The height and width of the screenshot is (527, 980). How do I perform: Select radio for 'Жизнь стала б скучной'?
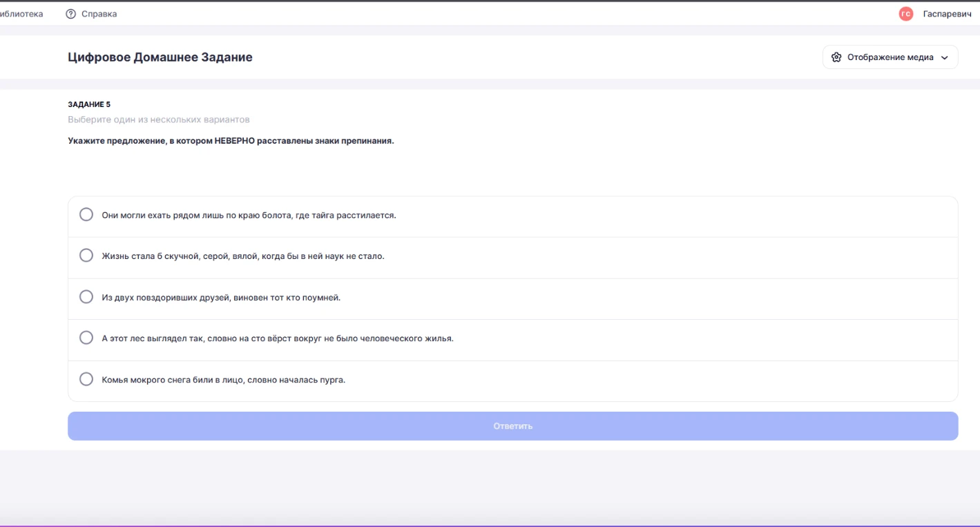(86, 256)
